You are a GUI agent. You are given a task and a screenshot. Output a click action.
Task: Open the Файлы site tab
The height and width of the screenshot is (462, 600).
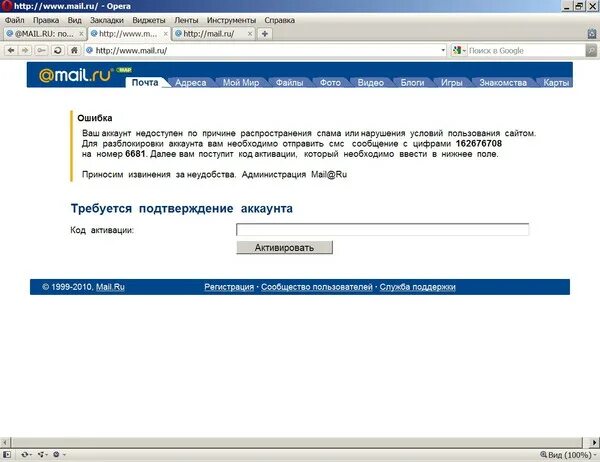(x=290, y=82)
